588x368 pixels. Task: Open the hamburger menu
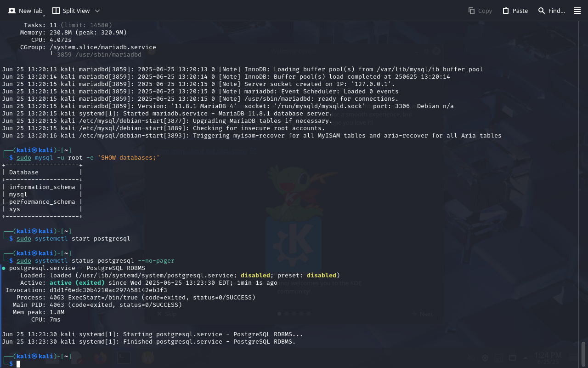tap(577, 11)
